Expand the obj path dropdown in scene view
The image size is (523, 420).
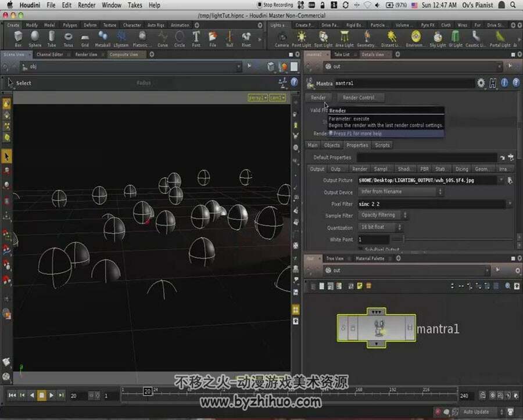pyautogui.click(x=238, y=67)
